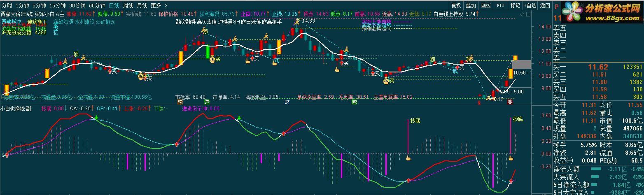644x195 pixels.
Task: Select the 5分钟 period tab
Action: pos(39,6)
